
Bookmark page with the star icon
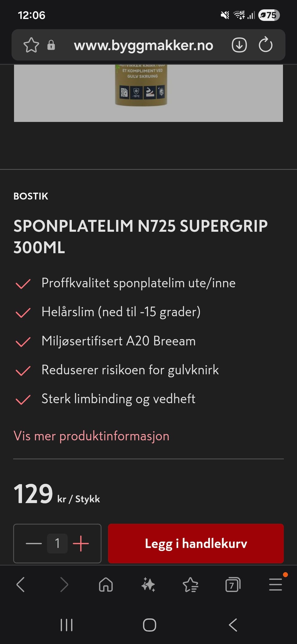pos(31,45)
